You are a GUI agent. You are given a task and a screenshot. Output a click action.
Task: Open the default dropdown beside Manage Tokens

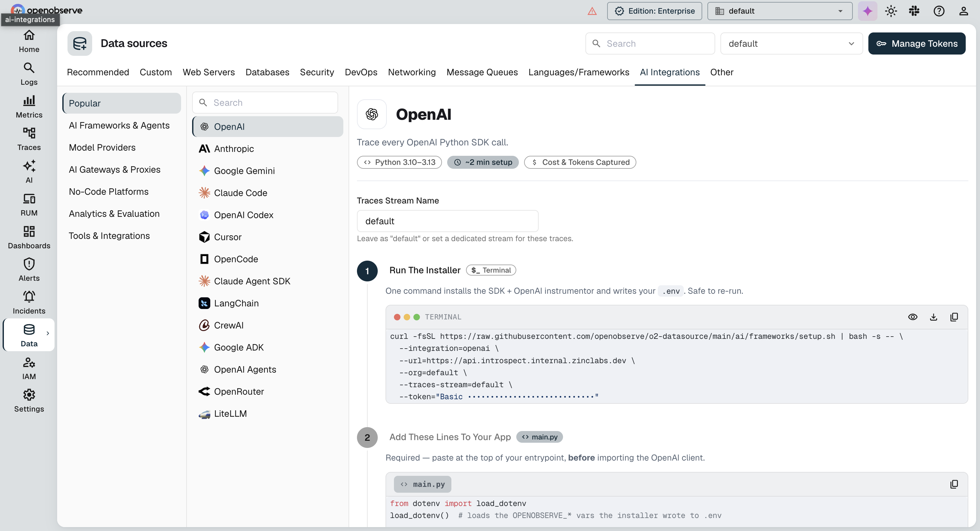[791, 43]
